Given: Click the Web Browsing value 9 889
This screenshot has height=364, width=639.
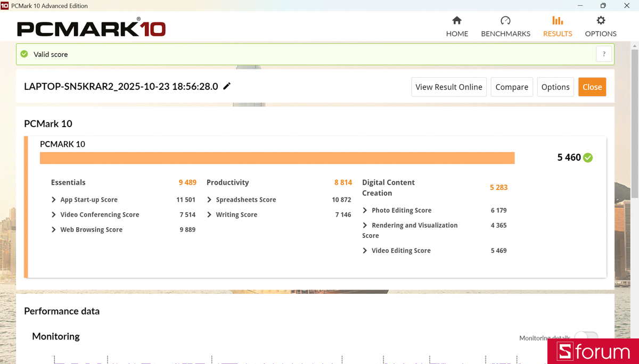Looking at the screenshot, I should pyautogui.click(x=187, y=229).
